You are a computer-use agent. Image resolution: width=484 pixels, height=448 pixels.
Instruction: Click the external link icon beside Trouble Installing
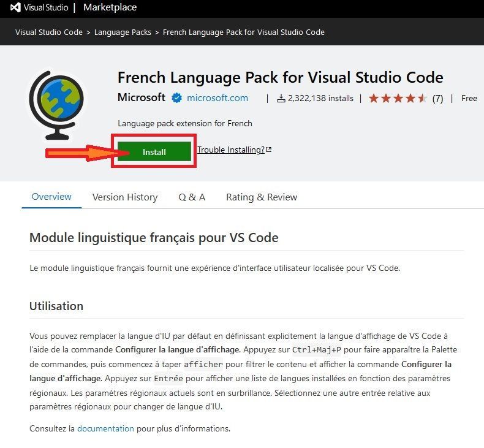pyautogui.click(x=268, y=150)
